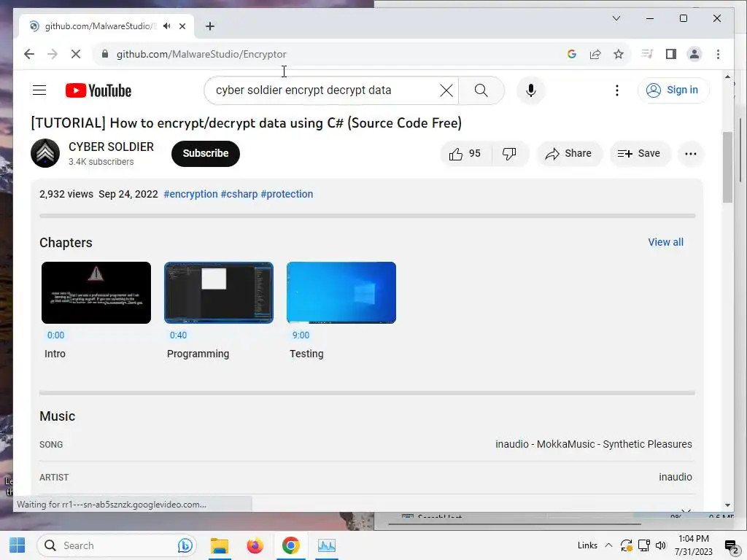
Task: Open YouTube settings three-dot menu
Action: pos(617,90)
